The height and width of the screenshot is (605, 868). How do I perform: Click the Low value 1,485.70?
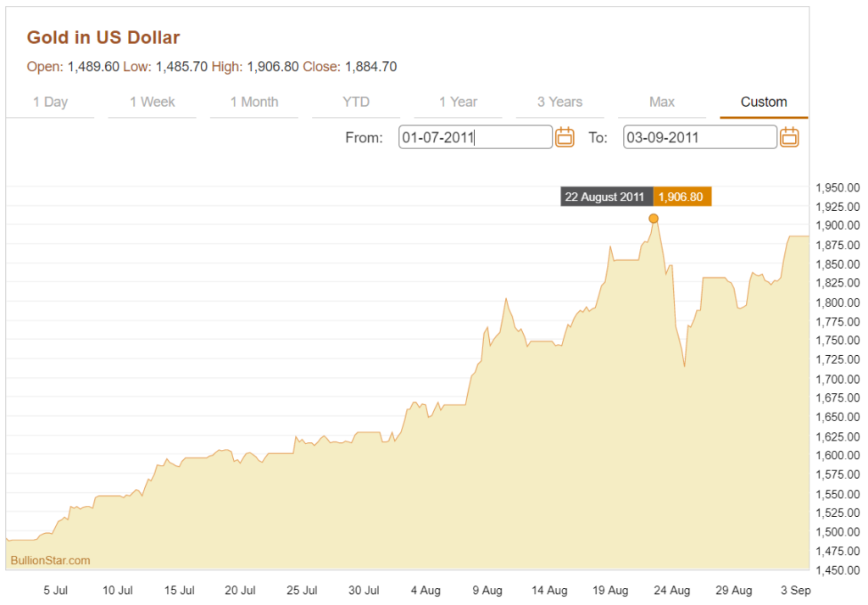tap(181, 66)
